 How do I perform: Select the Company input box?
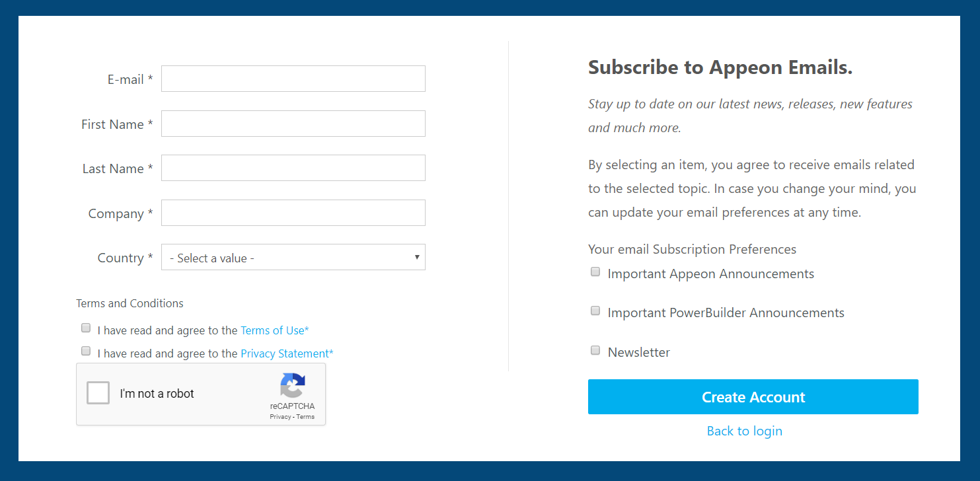293,213
